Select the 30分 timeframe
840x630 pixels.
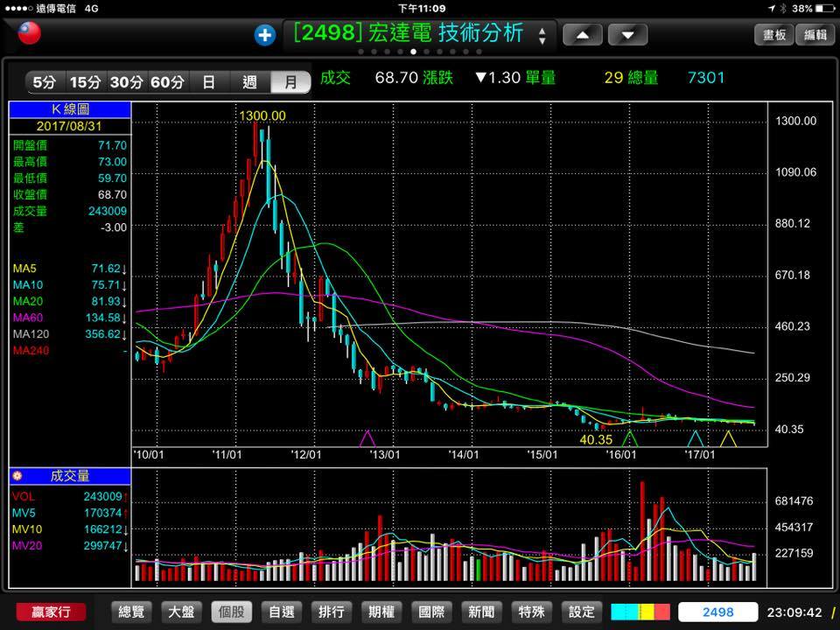(x=126, y=82)
